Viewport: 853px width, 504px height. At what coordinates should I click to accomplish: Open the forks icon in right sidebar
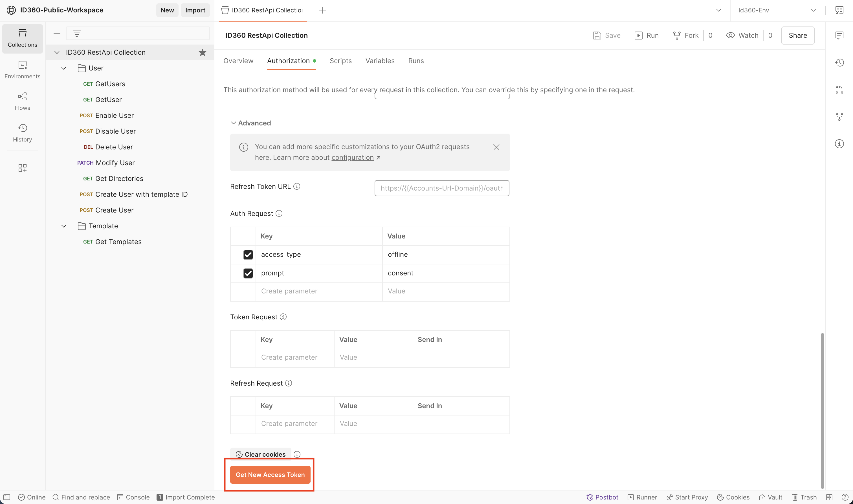(839, 117)
